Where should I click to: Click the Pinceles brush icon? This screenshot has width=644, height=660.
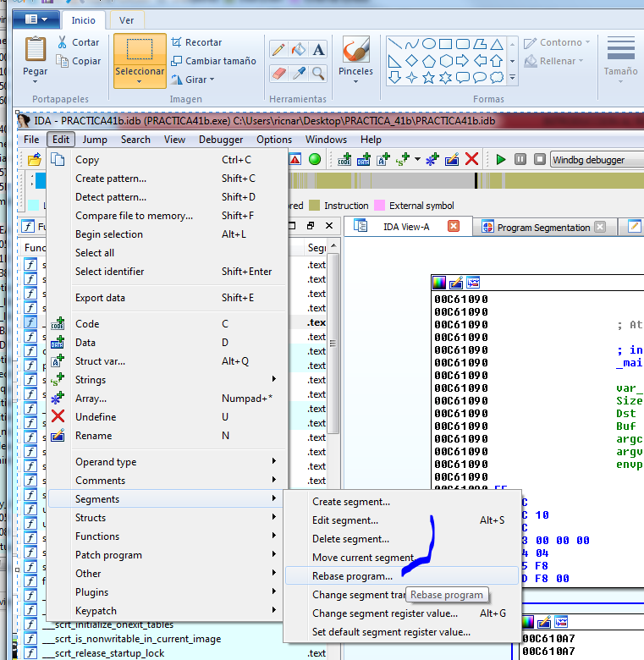[355, 51]
